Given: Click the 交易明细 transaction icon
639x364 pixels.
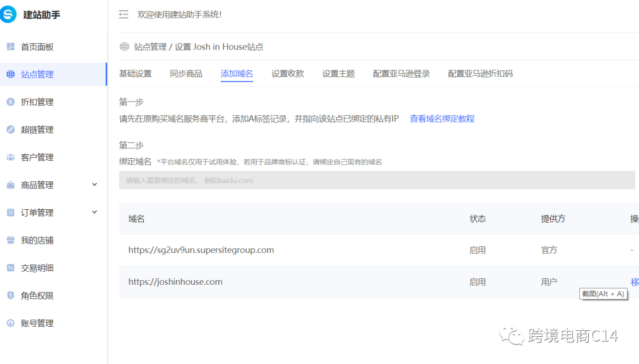Looking at the screenshot, I should [x=11, y=268].
